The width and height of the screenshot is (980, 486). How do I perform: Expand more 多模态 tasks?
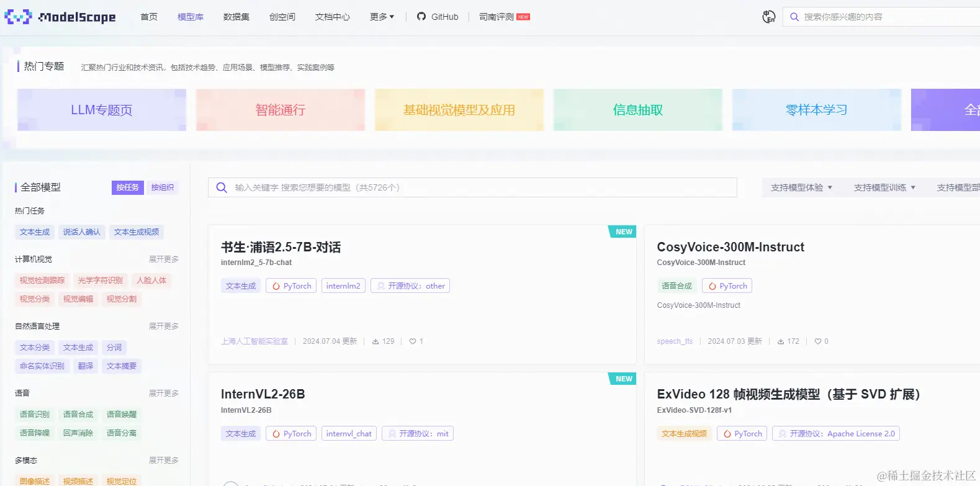[x=164, y=461]
